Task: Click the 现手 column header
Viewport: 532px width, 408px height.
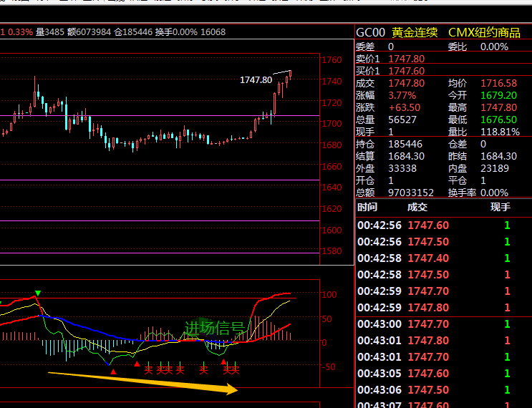Action: 500,207
